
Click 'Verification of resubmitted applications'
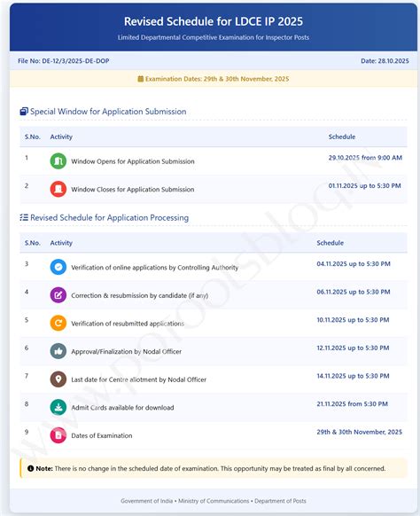point(128,324)
